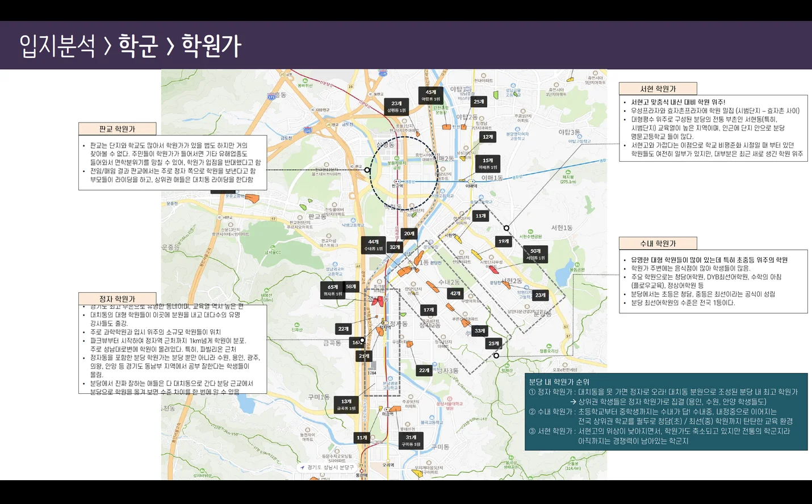Click the 정자역 subway station marker
Viewport: 812px width, 504px height.
(x=384, y=323)
